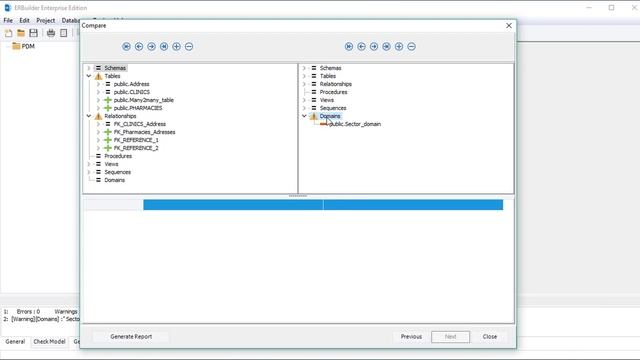Click report page icon next to Print
Screen dimensions: 640x360
(64, 33)
